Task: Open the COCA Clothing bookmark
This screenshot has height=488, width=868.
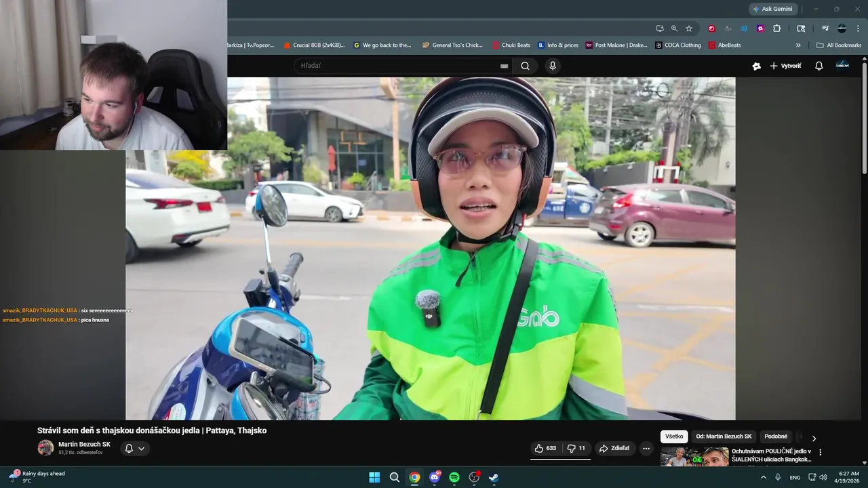Action: pos(678,45)
